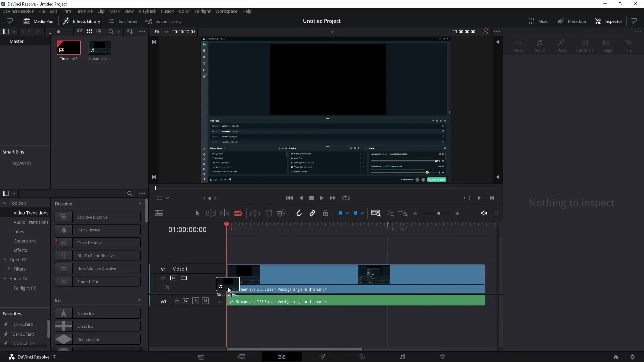Image resolution: width=644 pixels, height=362 pixels.
Task: Select the Linked Selection icon in toolbar
Action: 313,213
